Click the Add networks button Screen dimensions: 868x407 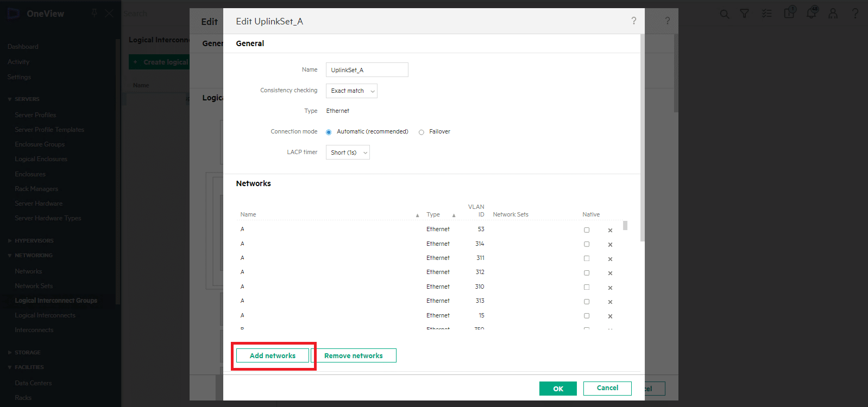point(273,355)
